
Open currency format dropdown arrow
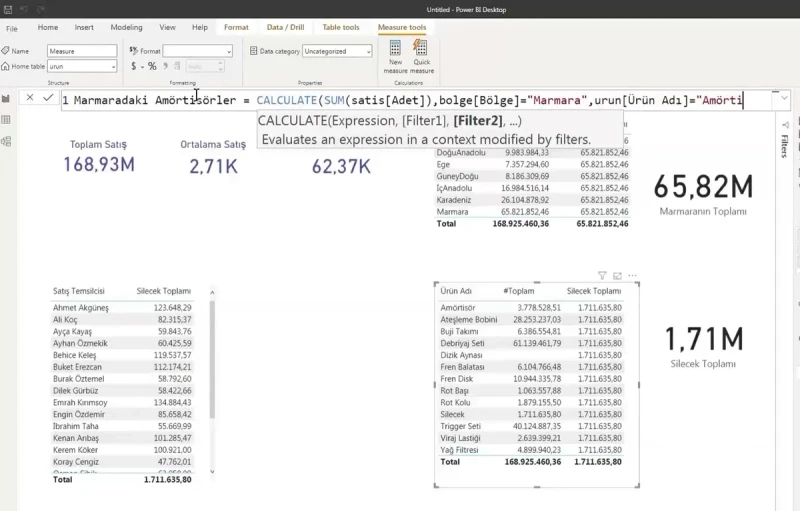pos(142,66)
